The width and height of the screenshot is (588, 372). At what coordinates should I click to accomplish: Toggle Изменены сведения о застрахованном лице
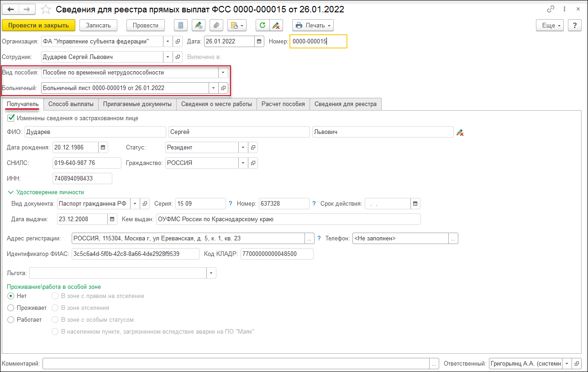coord(11,118)
